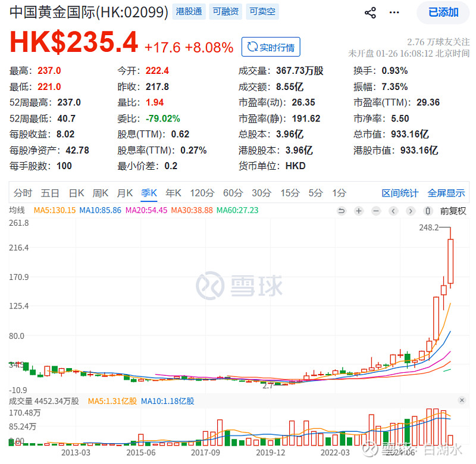Click the 成交额 8.55亿 value
This screenshot has width=476, height=464.
(290, 87)
